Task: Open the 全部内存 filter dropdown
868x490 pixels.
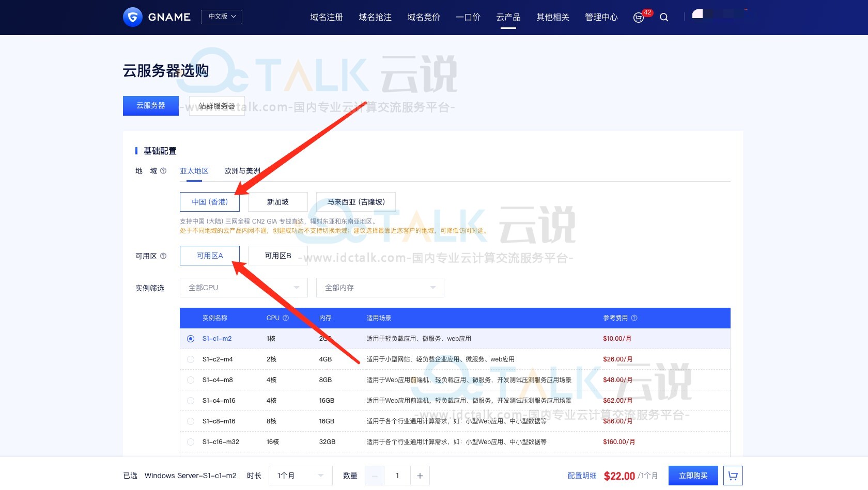Action: pos(380,288)
